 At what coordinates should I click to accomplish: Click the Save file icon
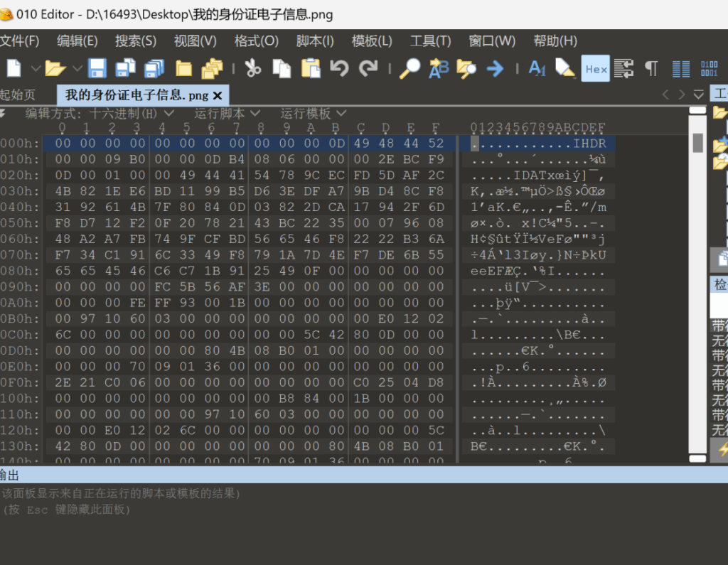pos(97,68)
